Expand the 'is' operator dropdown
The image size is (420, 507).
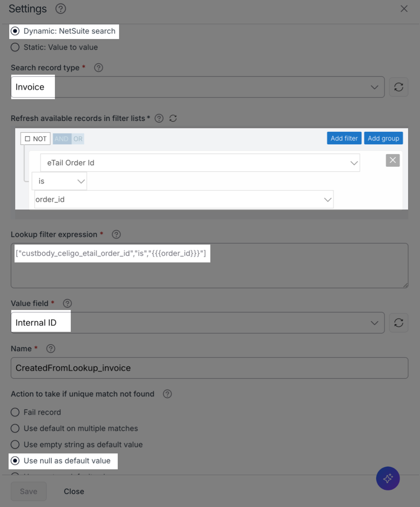point(60,181)
